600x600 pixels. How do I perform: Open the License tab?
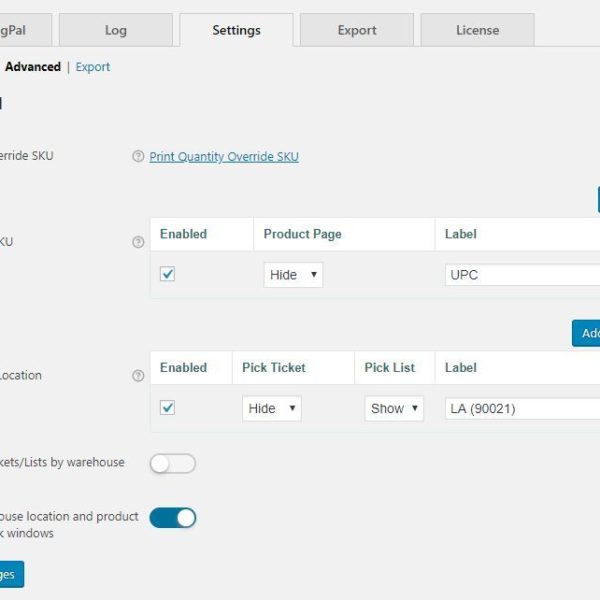pyautogui.click(x=477, y=30)
